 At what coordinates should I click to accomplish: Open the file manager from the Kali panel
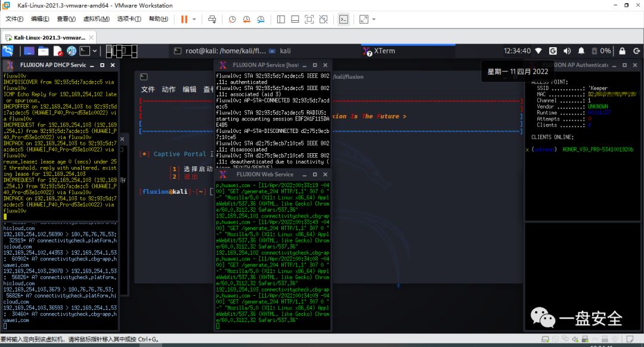43,51
